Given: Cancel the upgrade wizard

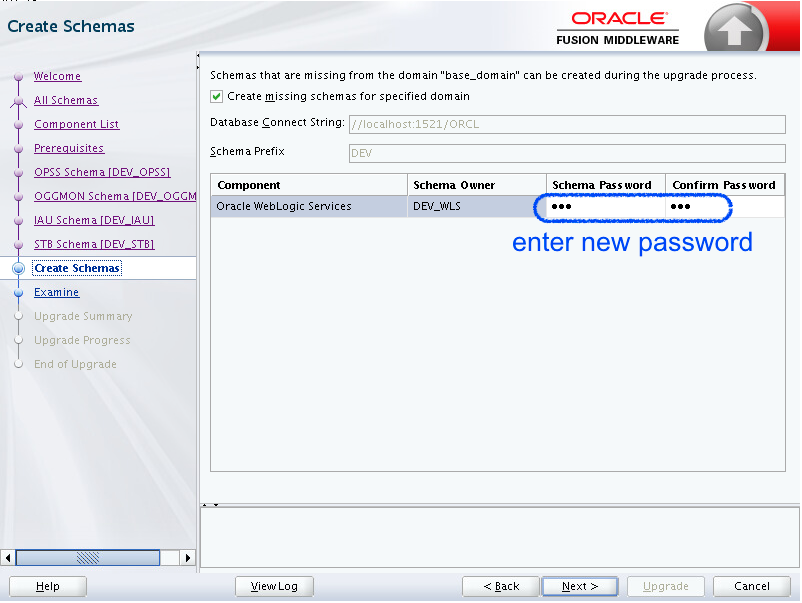Looking at the screenshot, I should (x=751, y=586).
